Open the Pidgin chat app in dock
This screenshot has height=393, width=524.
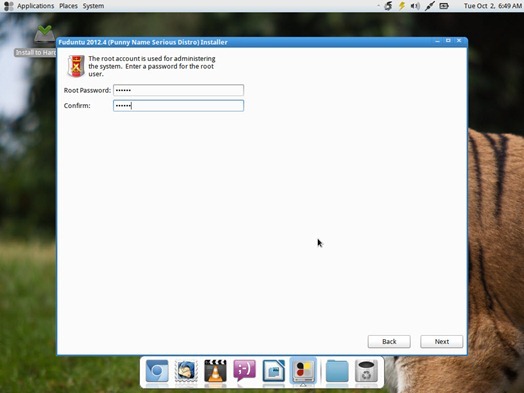(244, 371)
